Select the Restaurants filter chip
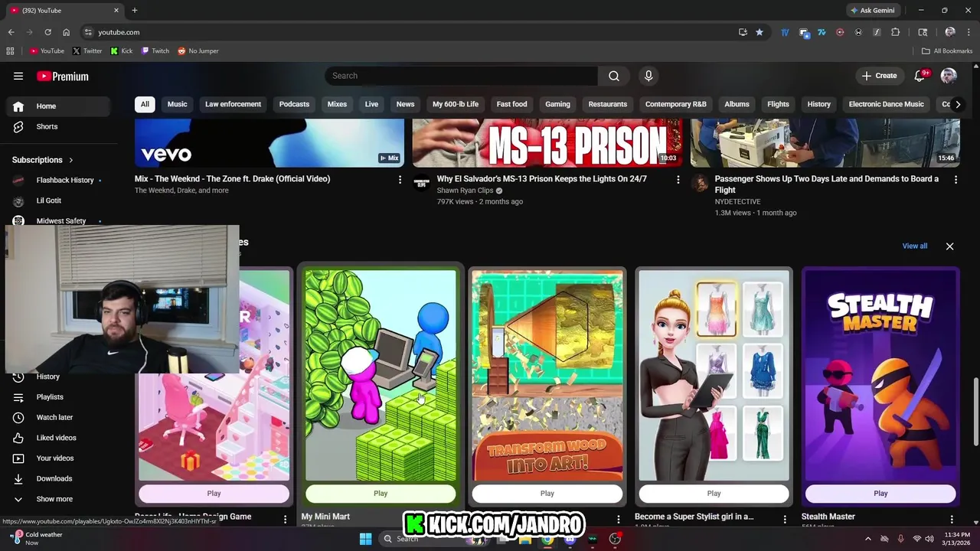Image resolution: width=980 pixels, height=551 pixels. coord(608,104)
